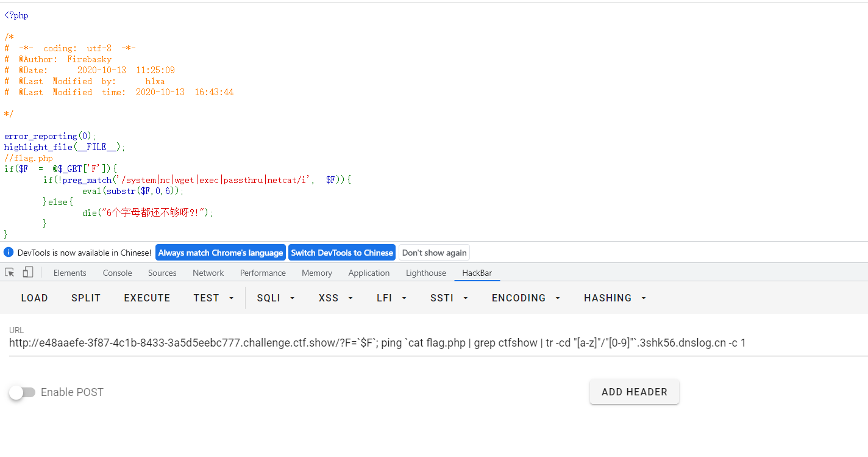
Task: Expand the LFI dropdown
Action: coord(391,298)
